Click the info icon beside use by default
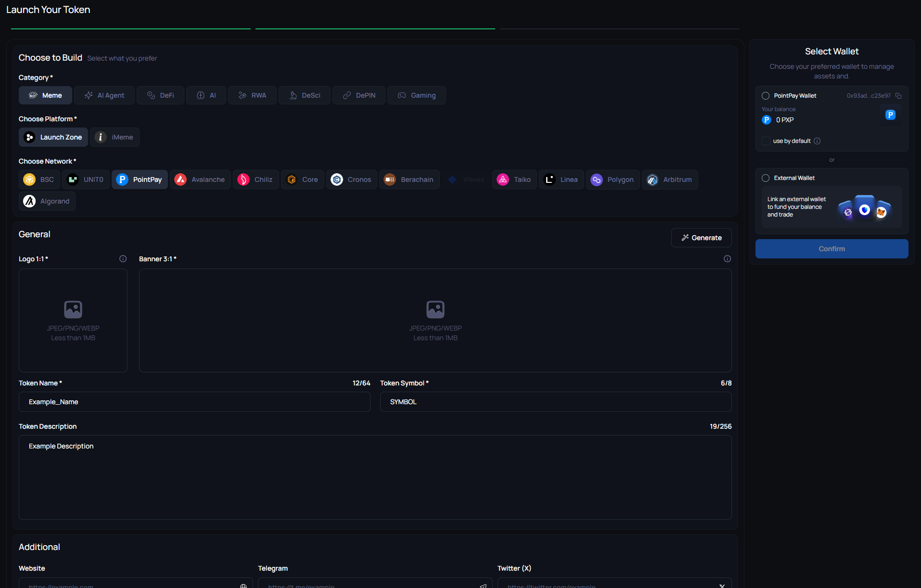 point(817,141)
